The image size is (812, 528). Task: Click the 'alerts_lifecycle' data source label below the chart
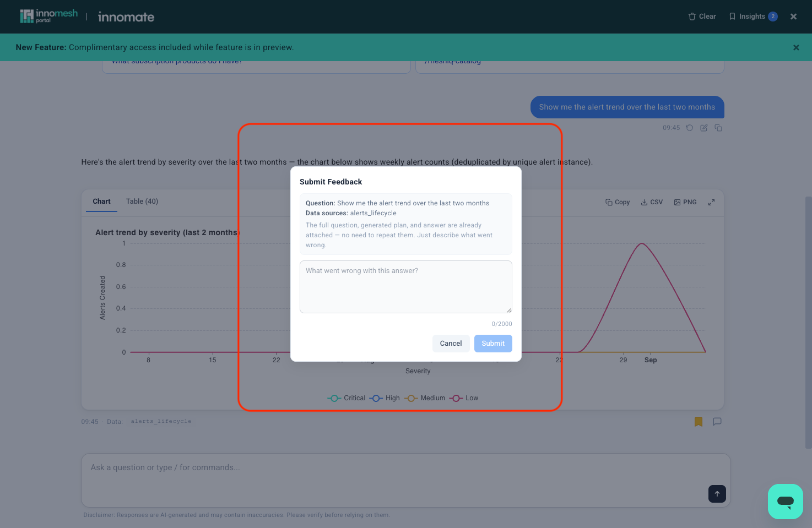(x=161, y=422)
